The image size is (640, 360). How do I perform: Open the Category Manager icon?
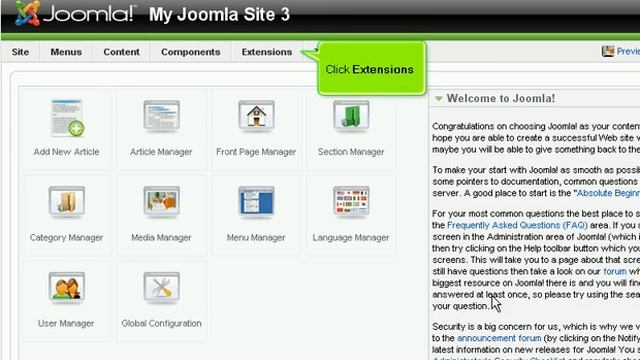(67, 202)
